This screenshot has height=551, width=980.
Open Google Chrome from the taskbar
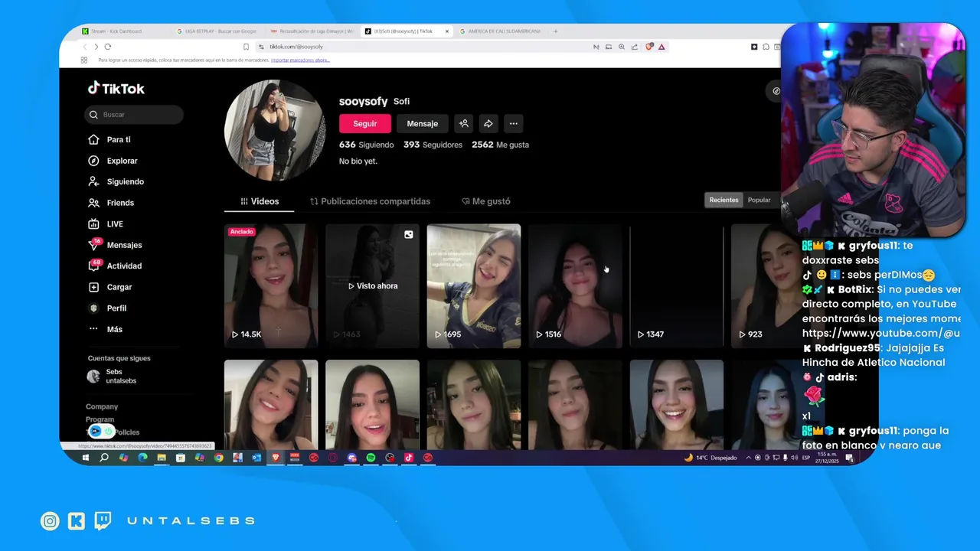tap(219, 458)
